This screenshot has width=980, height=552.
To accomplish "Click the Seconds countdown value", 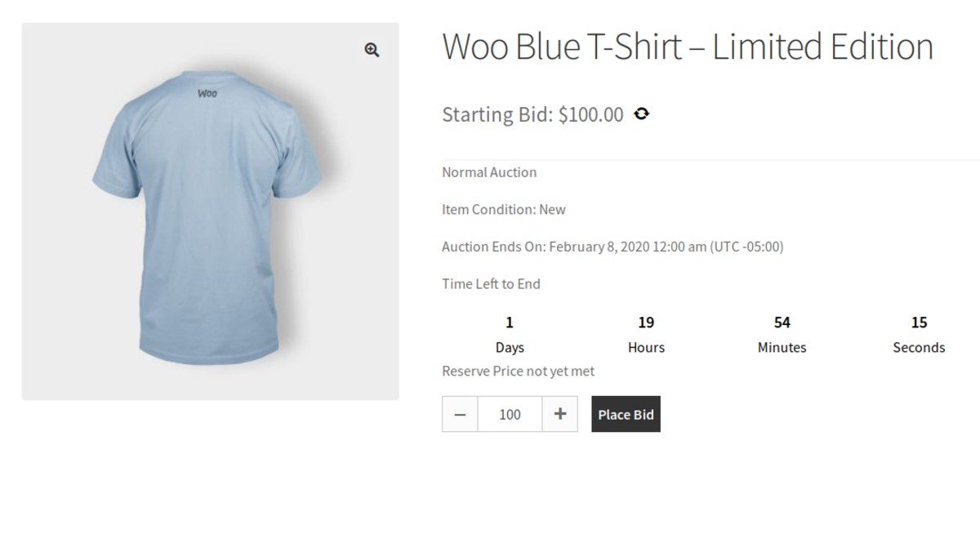I will pos(919,323).
